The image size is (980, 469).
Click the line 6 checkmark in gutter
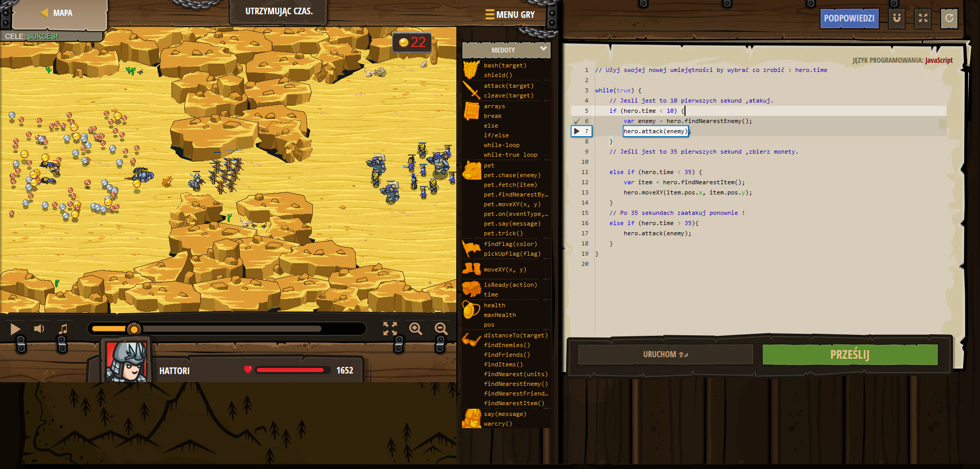(x=577, y=121)
